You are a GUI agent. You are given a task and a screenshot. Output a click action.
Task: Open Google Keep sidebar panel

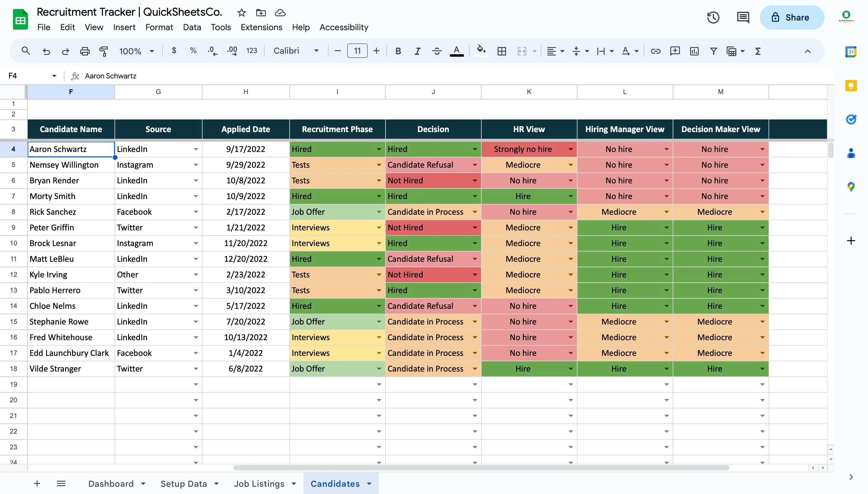tap(851, 86)
